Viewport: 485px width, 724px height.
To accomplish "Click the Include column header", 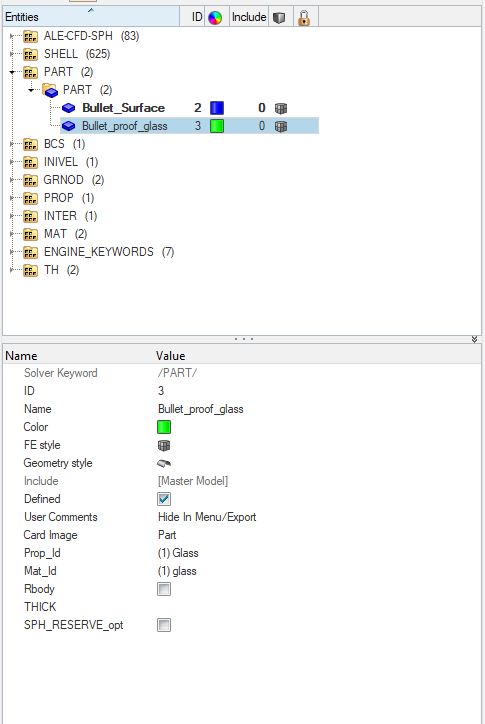I will pyautogui.click(x=249, y=17).
